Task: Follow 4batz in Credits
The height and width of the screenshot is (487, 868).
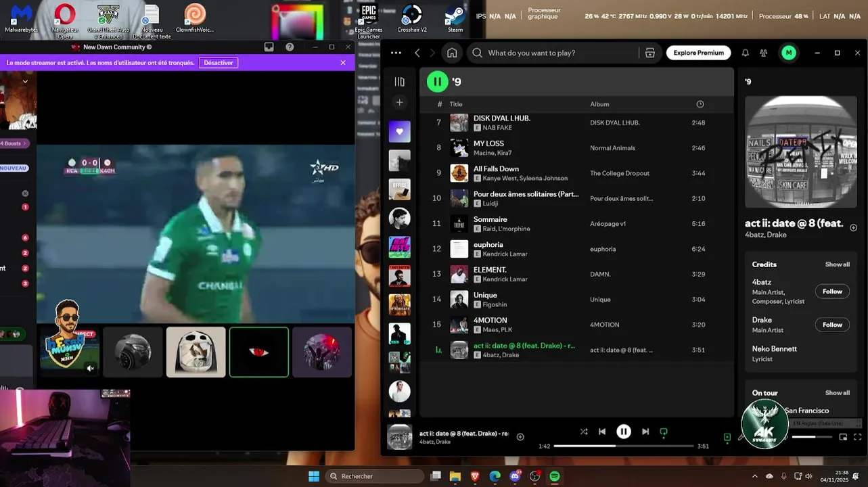Action: pyautogui.click(x=832, y=292)
